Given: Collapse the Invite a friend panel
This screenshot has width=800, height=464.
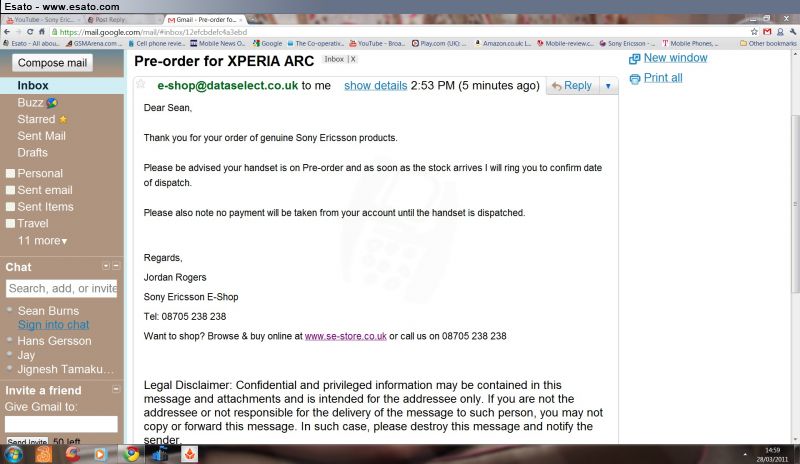Looking at the screenshot, I should (116, 389).
